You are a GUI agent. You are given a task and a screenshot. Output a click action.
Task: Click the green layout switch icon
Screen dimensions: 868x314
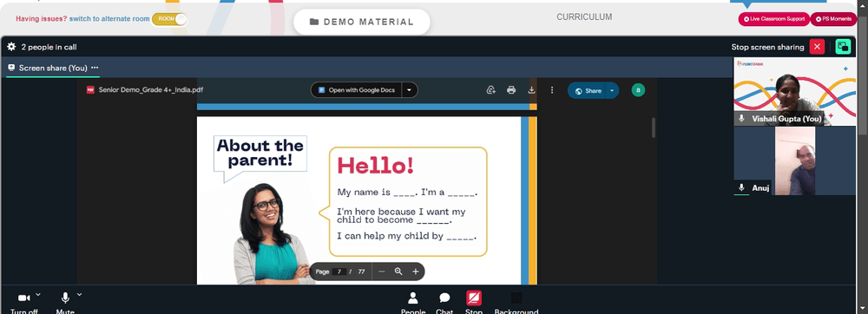pos(843,47)
